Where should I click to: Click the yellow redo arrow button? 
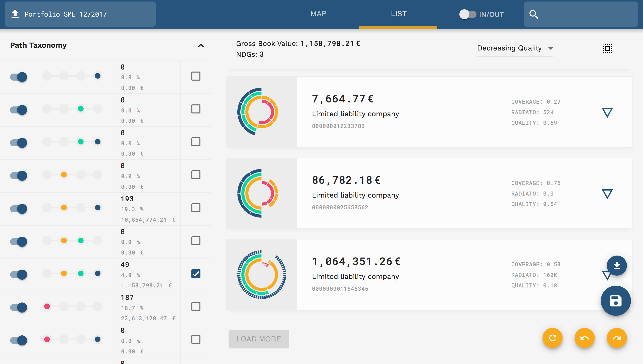(x=617, y=338)
